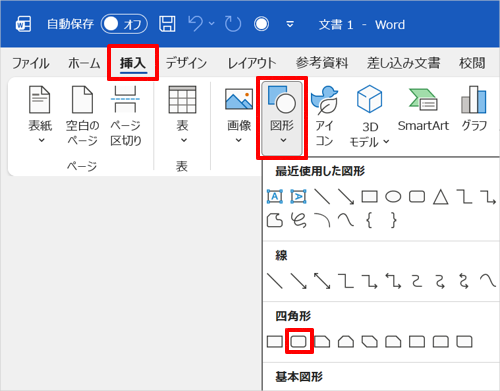Insert a page break with ページ区切り
Image resolution: width=500 pixels, height=391 pixels.
coord(126,115)
